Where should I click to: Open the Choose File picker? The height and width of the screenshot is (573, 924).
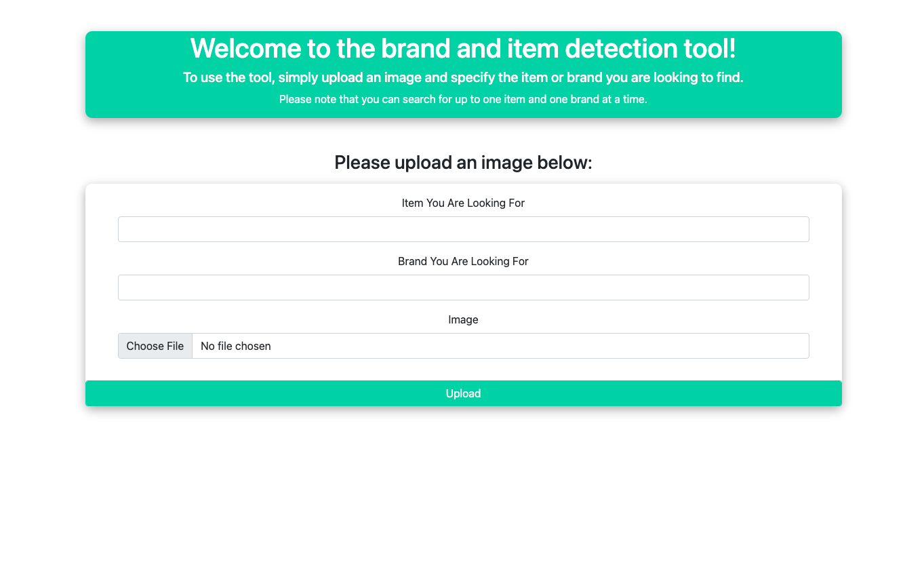pos(155,346)
